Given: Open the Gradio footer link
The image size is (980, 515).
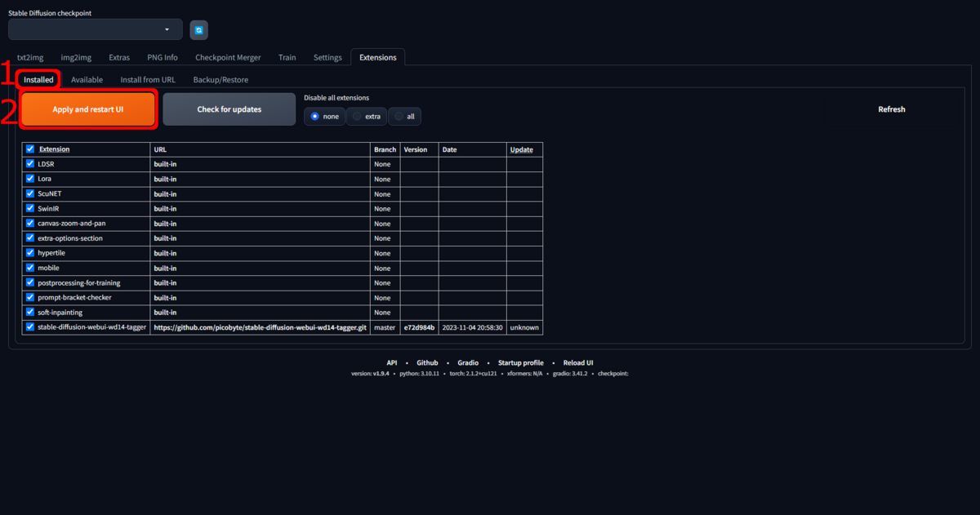Looking at the screenshot, I should tap(468, 362).
